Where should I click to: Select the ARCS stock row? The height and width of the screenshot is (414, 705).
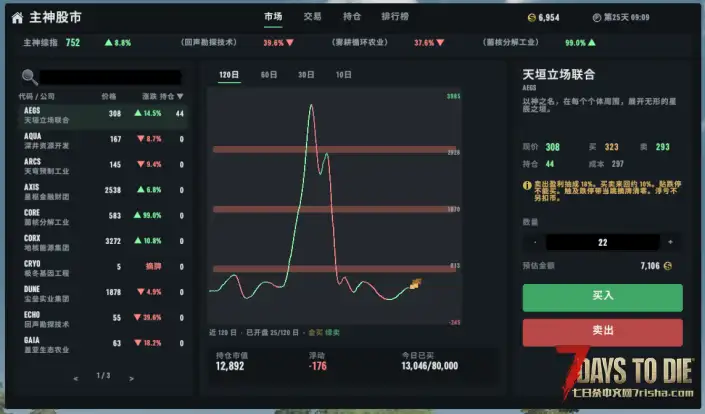tap(103, 166)
